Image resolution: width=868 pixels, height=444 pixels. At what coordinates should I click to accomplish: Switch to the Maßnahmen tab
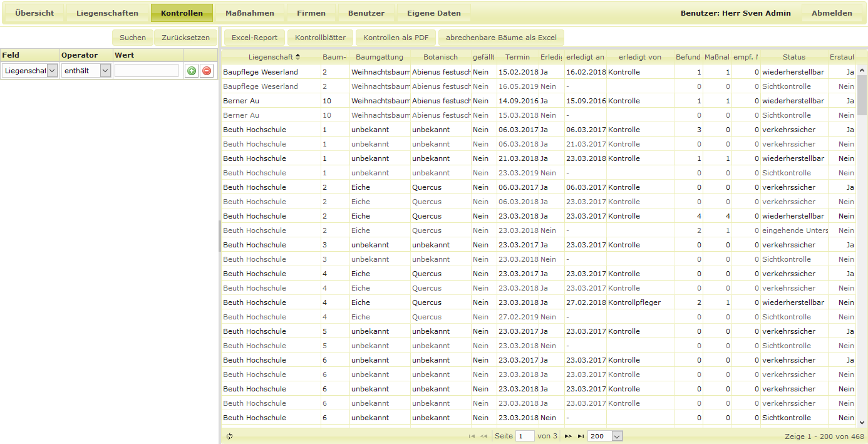250,13
